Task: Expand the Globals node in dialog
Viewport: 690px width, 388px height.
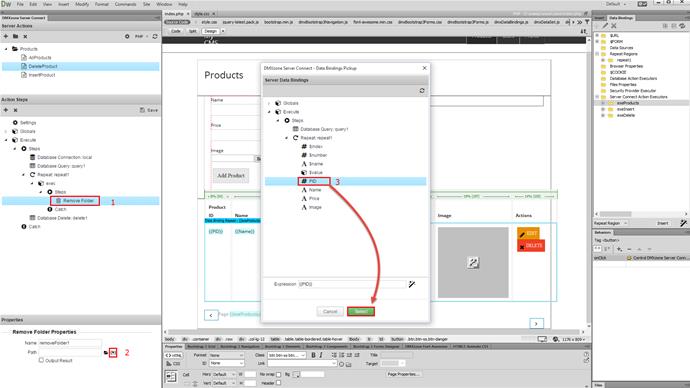Action: (x=269, y=103)
